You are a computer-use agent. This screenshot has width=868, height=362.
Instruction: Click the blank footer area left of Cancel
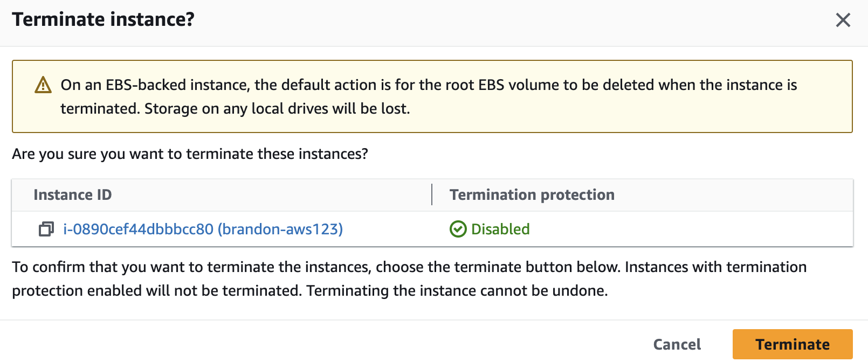(323, 344)
